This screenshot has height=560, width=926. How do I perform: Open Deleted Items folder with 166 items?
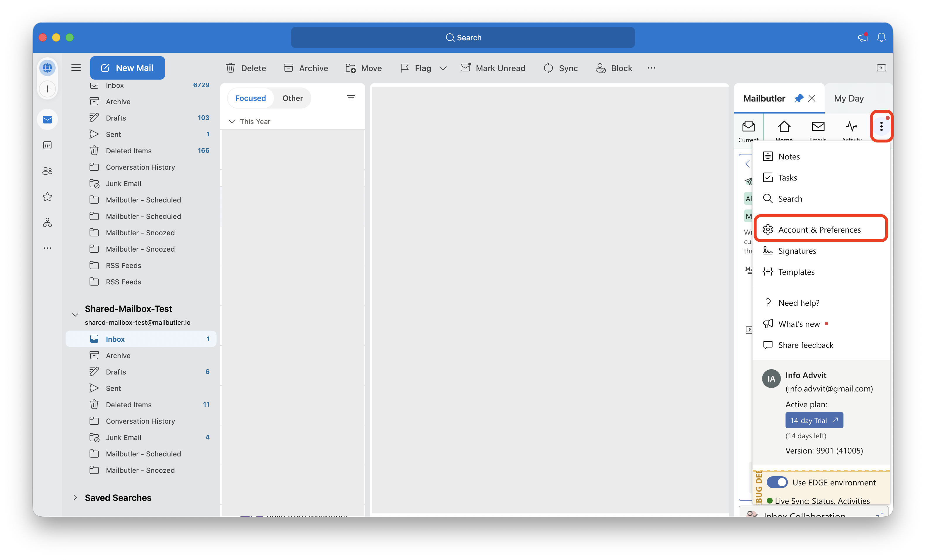point(141,150)
